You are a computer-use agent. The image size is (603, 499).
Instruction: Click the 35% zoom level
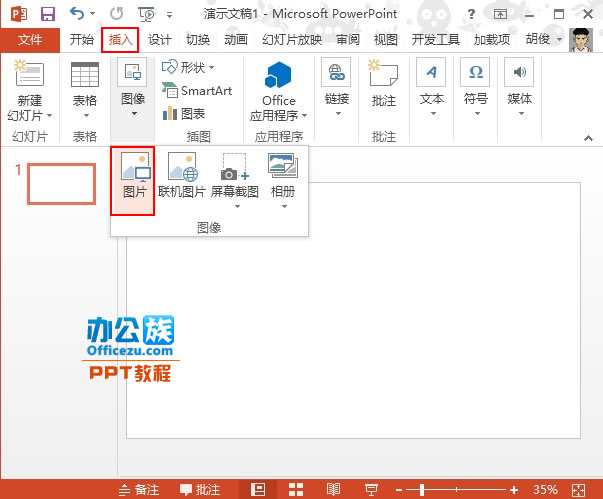[545, 490]
